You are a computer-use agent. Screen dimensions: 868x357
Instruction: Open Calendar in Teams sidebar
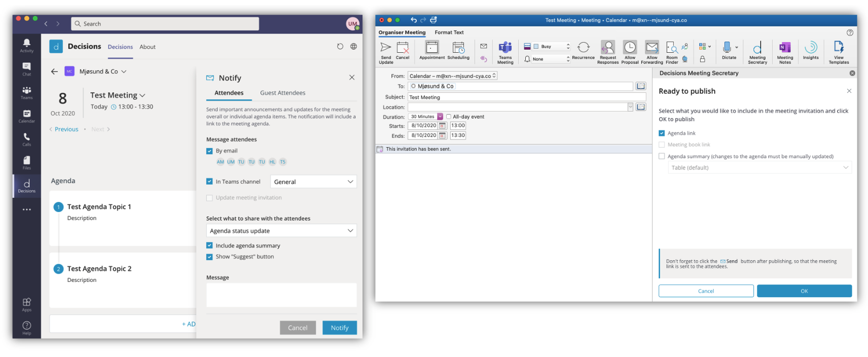26,116
